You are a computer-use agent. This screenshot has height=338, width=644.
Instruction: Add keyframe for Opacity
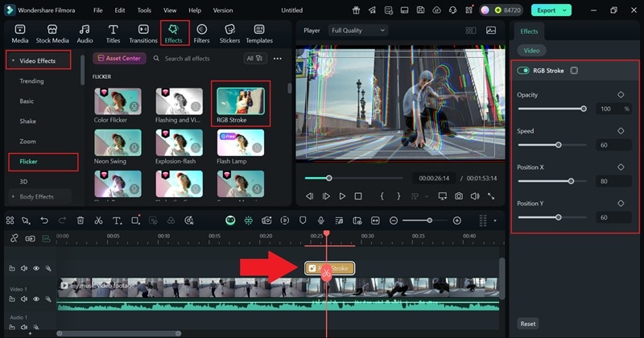(x=621, y=95)
